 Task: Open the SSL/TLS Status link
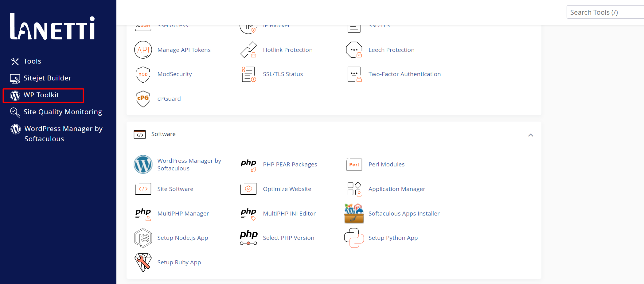pos(283,74)
